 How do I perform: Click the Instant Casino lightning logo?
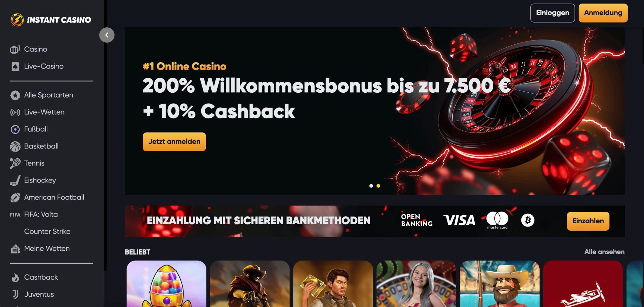(x=17, y=20)
